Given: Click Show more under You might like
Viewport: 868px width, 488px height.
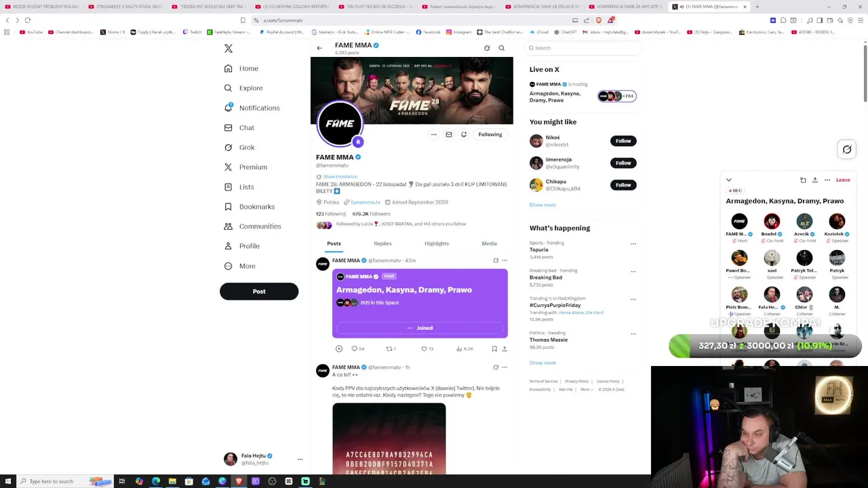Looking at the screenshot, I should tap(542, 205).
